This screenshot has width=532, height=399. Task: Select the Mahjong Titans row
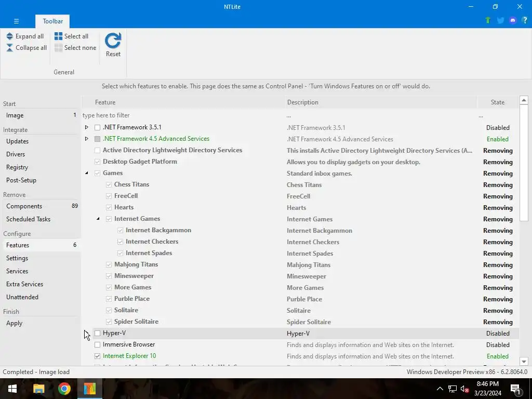click(300, 264)
